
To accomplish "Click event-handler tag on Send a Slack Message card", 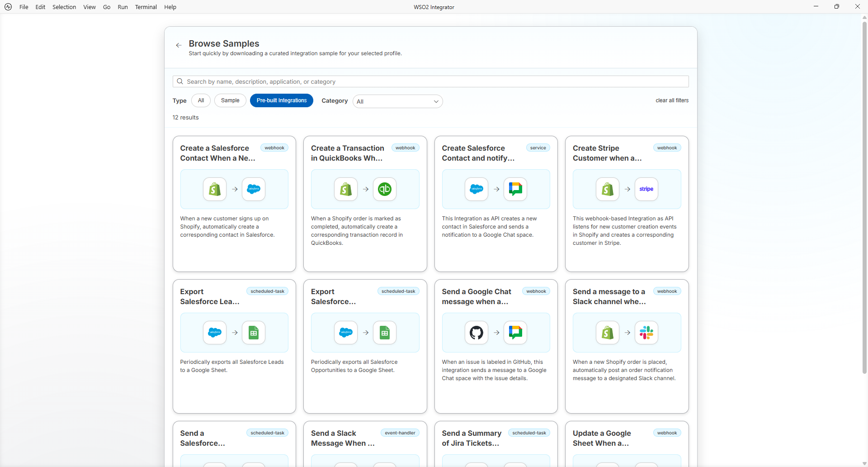I will point(400,433).
